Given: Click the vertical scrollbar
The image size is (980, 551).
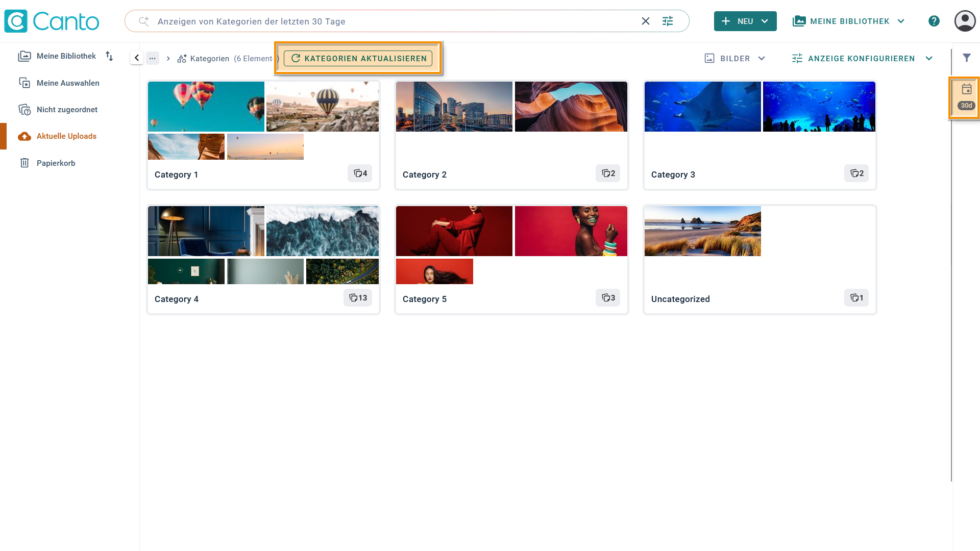Looking at the screenshot, I should pyautogui.click(x=951, y=265).
